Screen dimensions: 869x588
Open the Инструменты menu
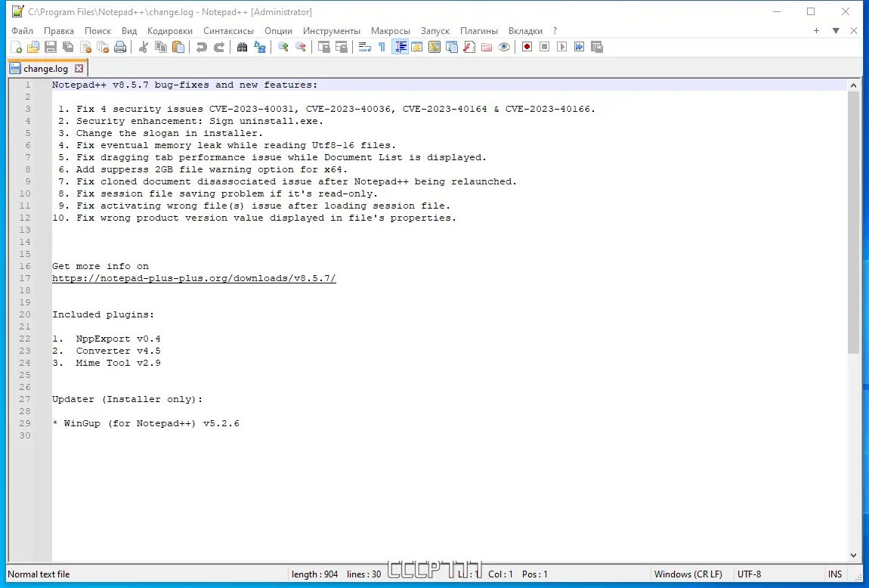[x=332, y=31]
